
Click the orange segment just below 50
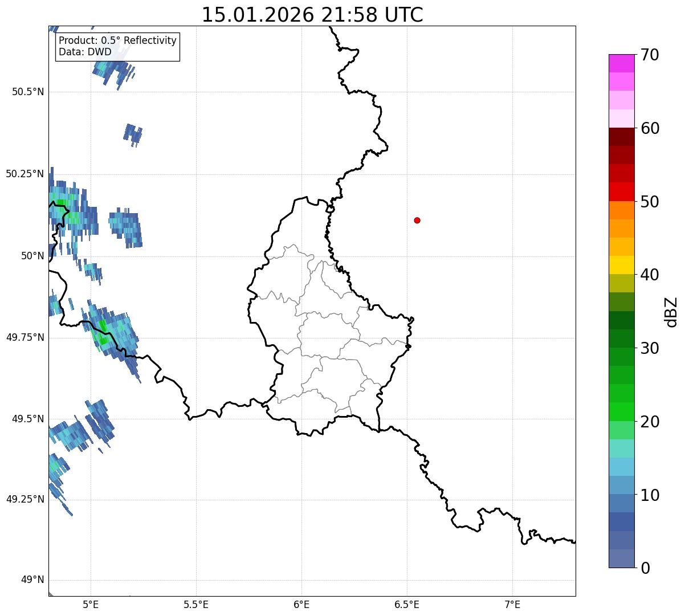tap(621, 210)
